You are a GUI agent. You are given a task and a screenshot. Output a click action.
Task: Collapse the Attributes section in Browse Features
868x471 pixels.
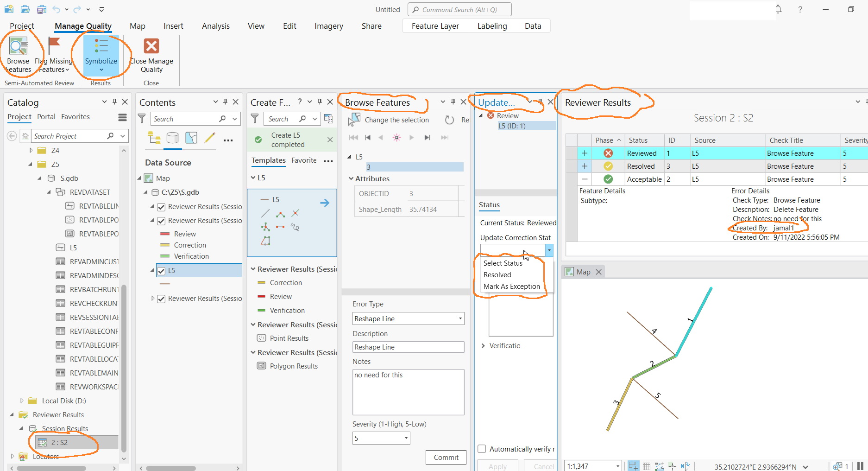(x=351, y=178)
